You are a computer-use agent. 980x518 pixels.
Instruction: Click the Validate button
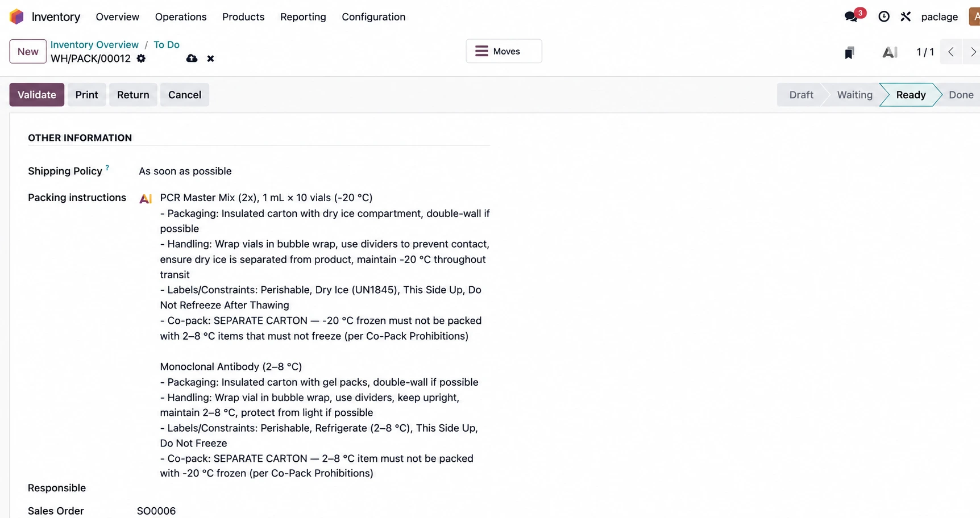pos(37,95)
